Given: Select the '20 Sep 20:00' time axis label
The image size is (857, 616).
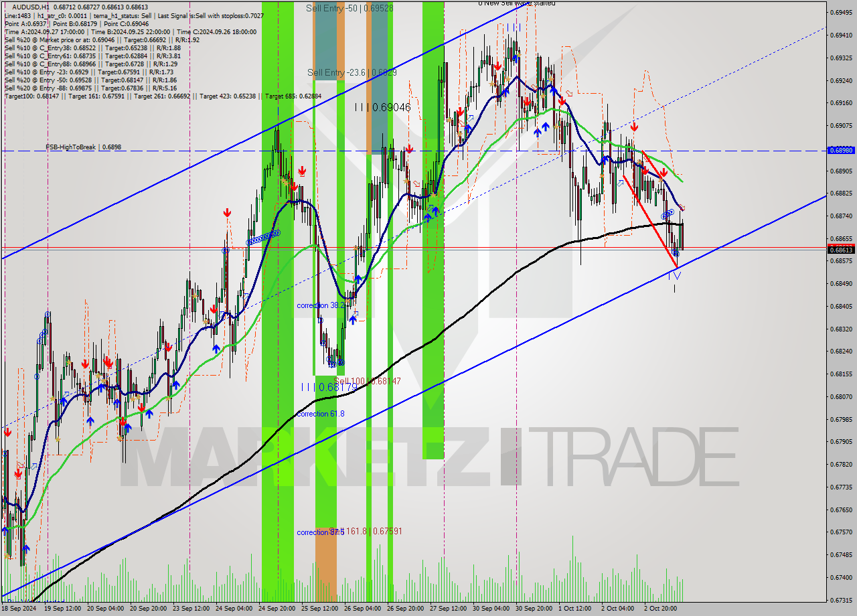Looking at the screenshot, I should [149, 609].
